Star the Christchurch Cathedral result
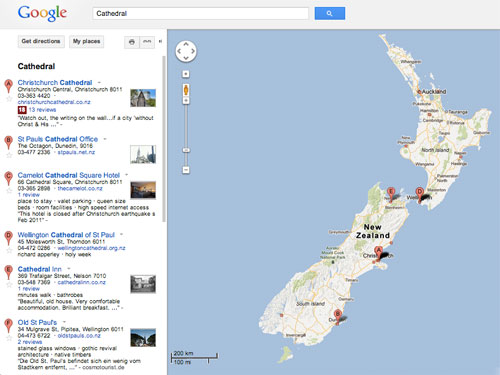 click(x=9, y=99)
